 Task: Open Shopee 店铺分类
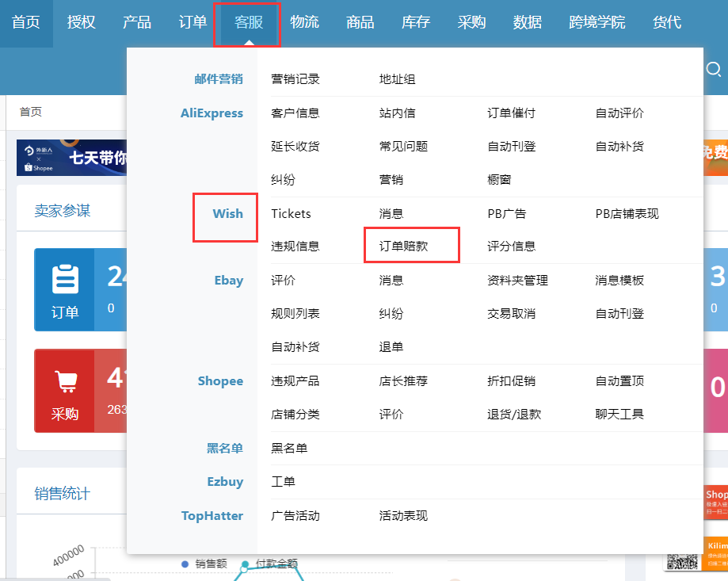click(x=295, y=415)
